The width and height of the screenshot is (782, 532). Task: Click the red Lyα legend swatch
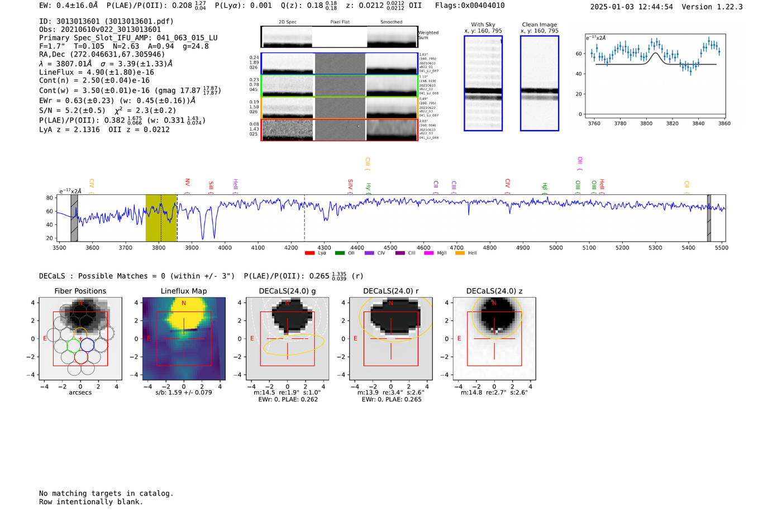coord(309,253)
